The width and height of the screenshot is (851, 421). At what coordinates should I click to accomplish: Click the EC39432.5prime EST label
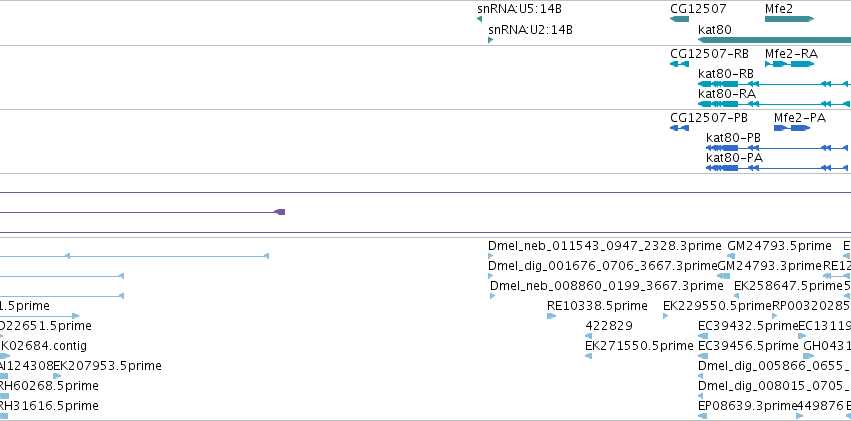(x=748, y=326)
